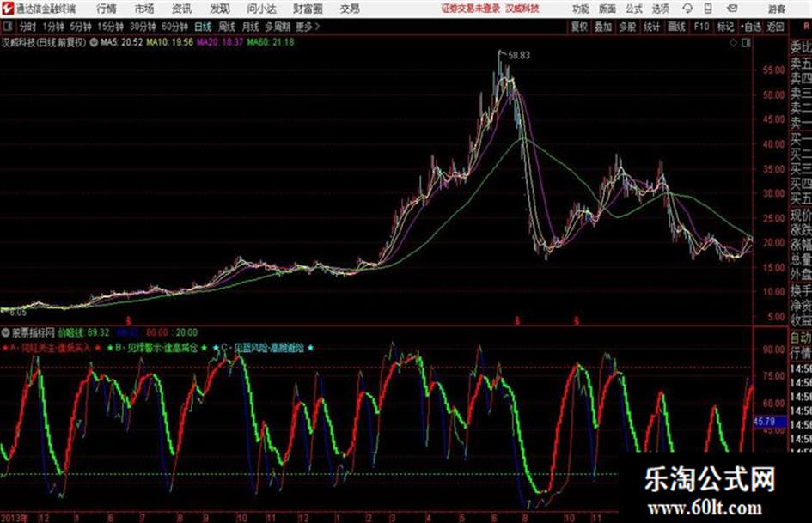Select the 月线 monthly period tab
Screen dimensions: 812x523
(x=251, y=27)
